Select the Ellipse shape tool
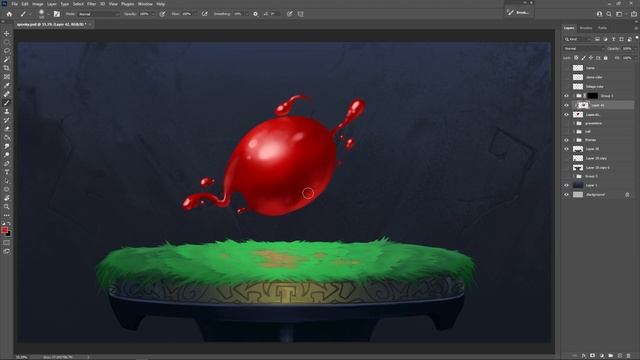The height and width of the screenshot is (360, 640). (7, 189)
